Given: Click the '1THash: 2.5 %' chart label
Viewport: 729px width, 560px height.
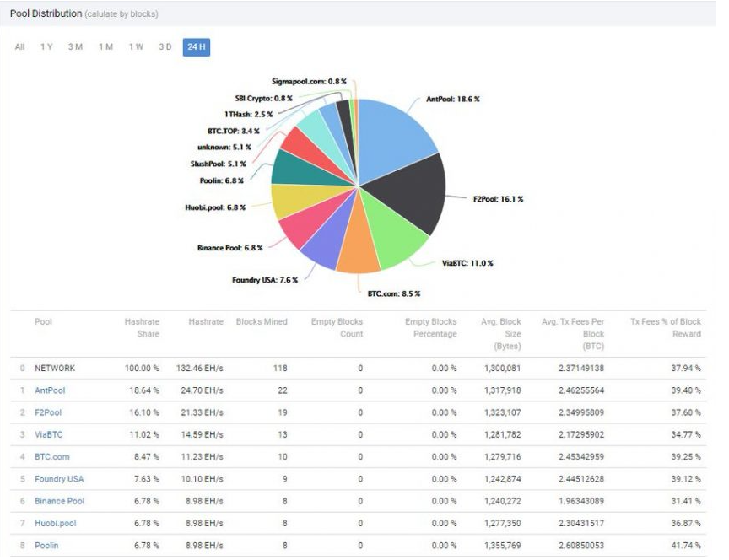Looking at the screenshot, I should tap(248, 115).
